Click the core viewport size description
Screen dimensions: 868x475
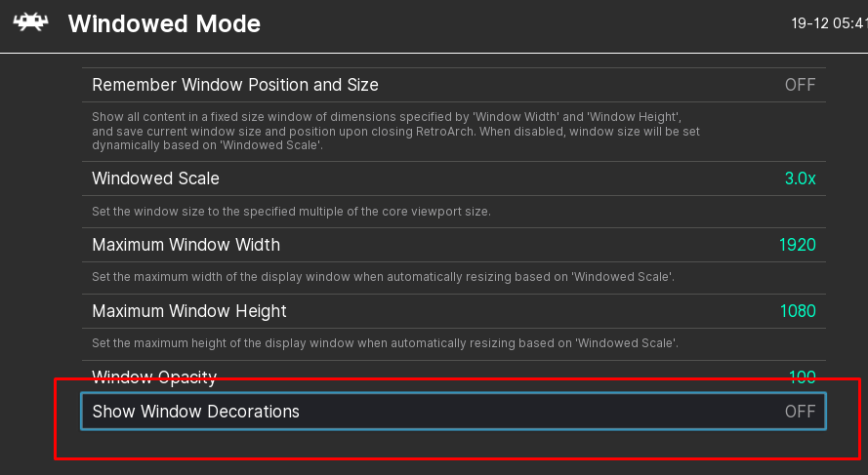[x=291, y=212]
